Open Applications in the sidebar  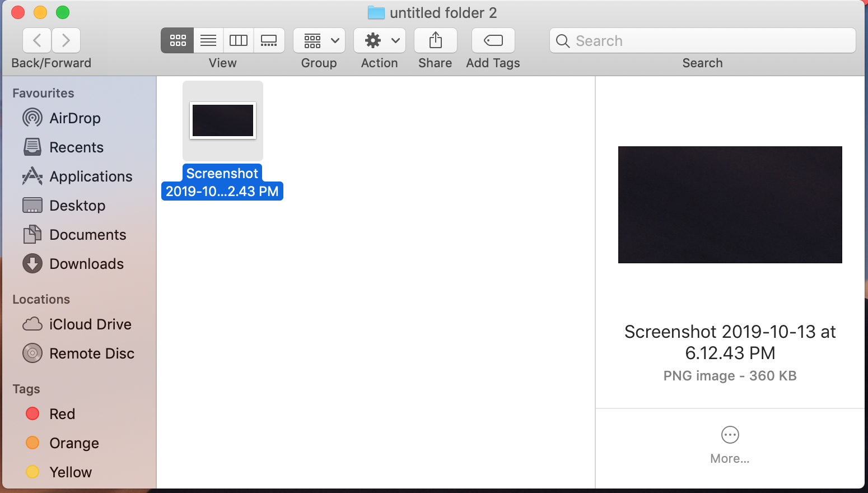point(78,176)
